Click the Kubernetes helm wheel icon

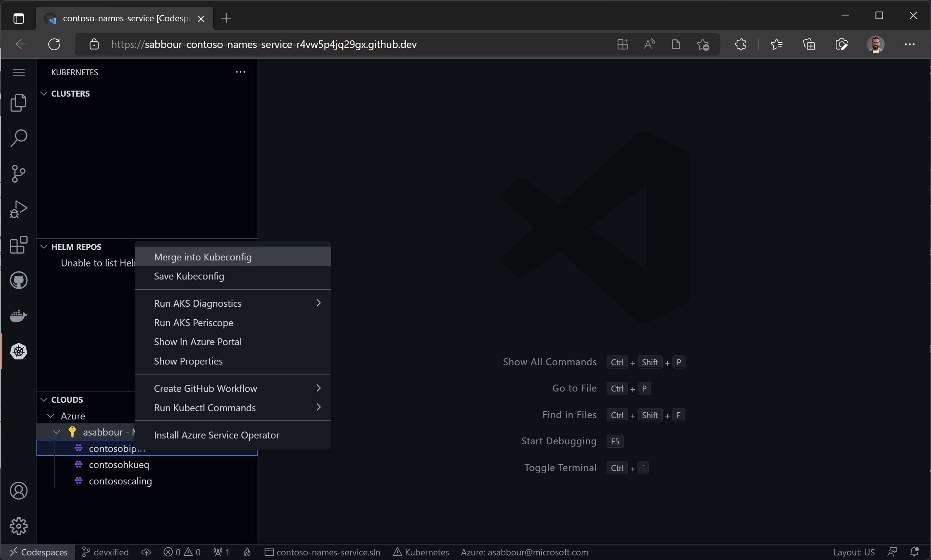(19, 351)
